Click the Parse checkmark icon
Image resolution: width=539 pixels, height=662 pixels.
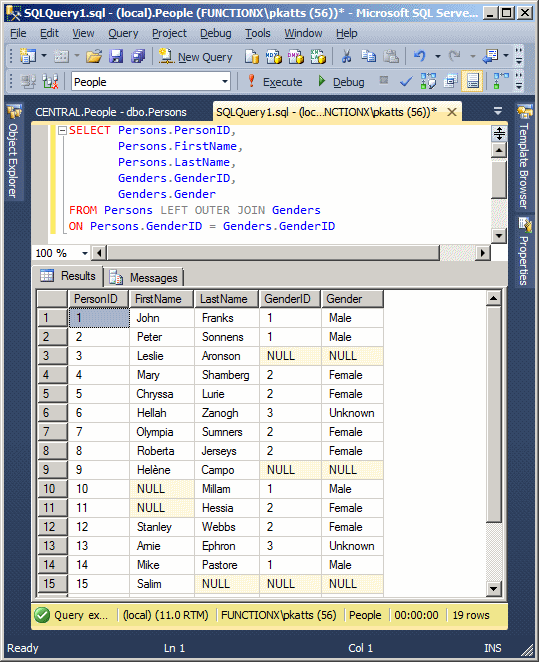(x=406, y=81)
